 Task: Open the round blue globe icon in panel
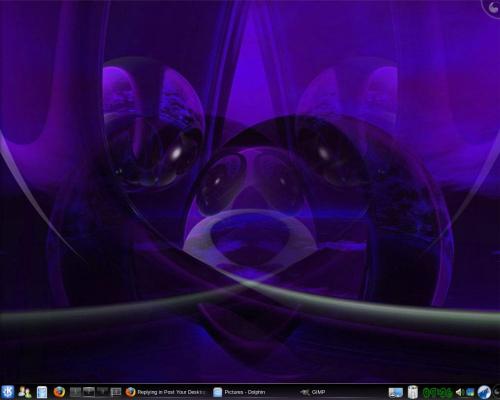[x=484, y=392]
